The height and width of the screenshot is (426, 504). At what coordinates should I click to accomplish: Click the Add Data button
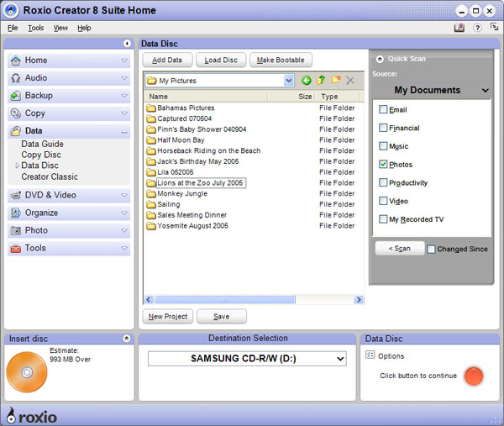(166, 60)
